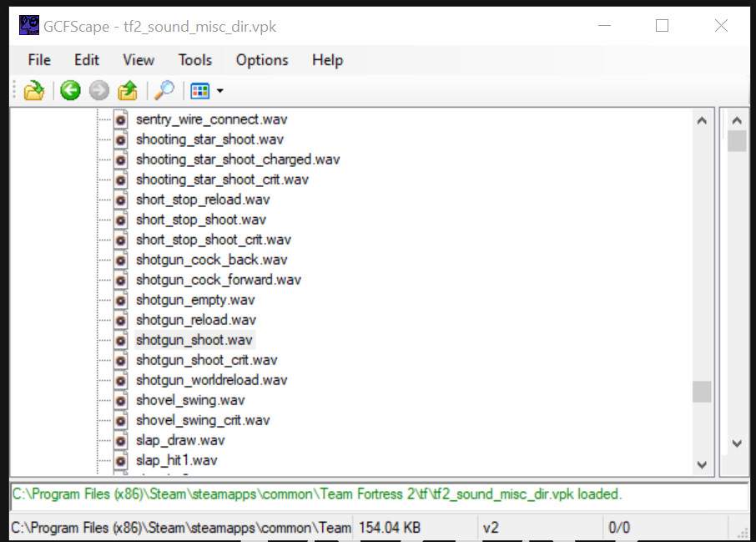Select shotgun_shoot.wav in the tree
This screenshot has width=756, height=542.
pyautogui.click(x=194, y=340)
